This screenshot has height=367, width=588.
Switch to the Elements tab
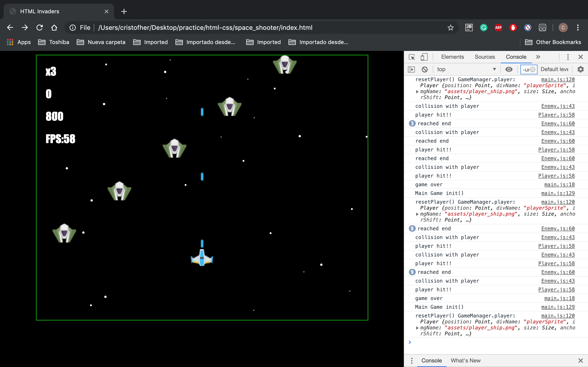[452, 57]
